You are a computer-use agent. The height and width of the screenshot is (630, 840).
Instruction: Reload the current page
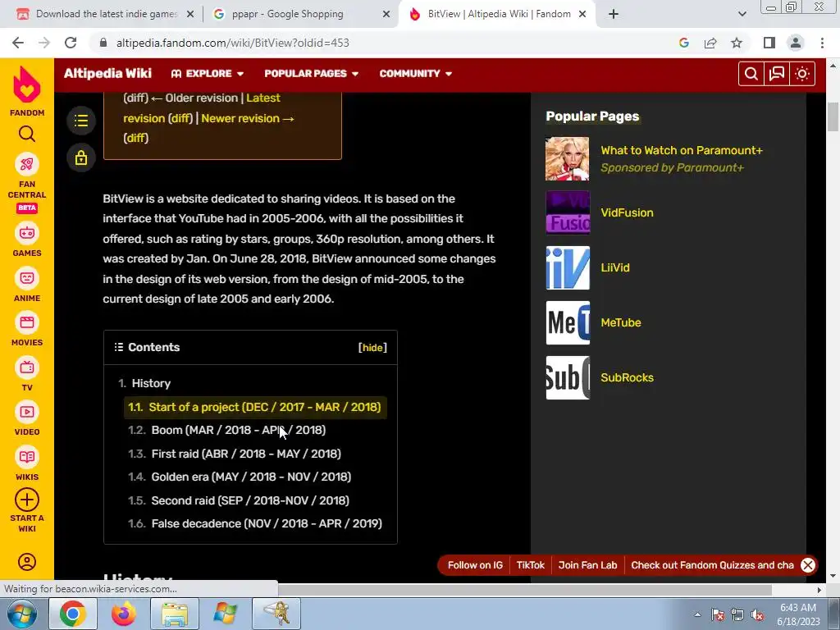(x=71, y=43)
